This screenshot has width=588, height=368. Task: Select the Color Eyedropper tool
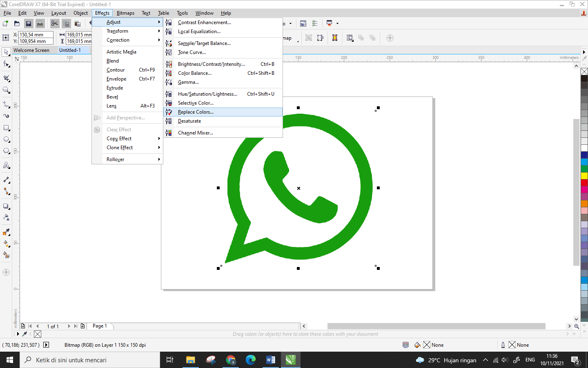(6, 232)
